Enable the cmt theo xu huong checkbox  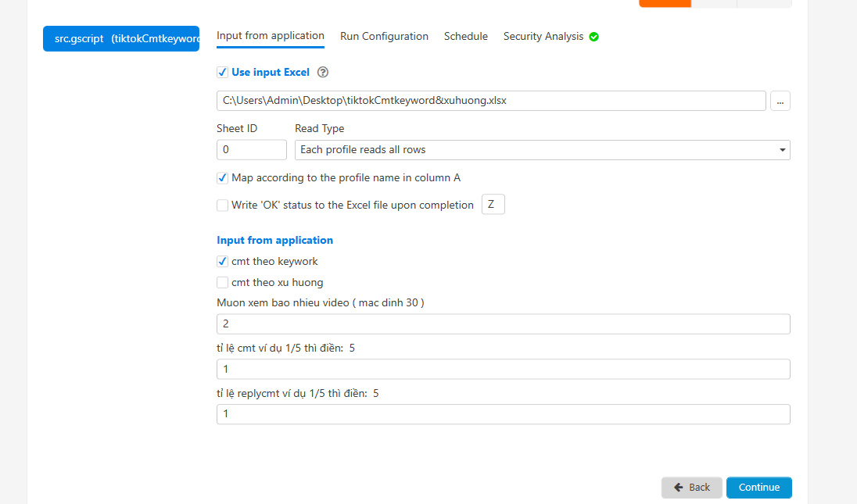[223, 283]
